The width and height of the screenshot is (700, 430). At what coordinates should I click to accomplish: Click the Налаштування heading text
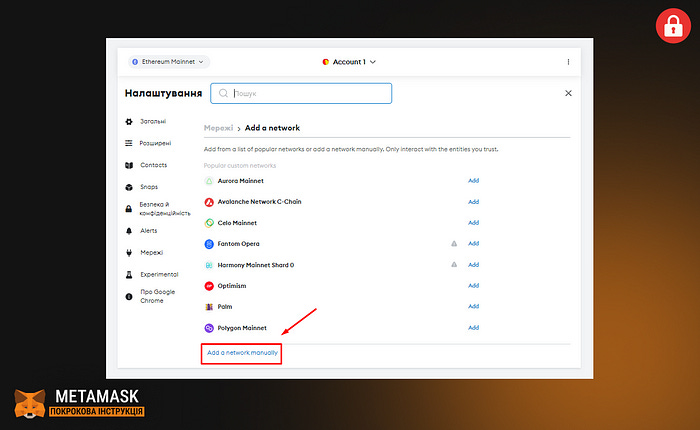pos(163,93)
